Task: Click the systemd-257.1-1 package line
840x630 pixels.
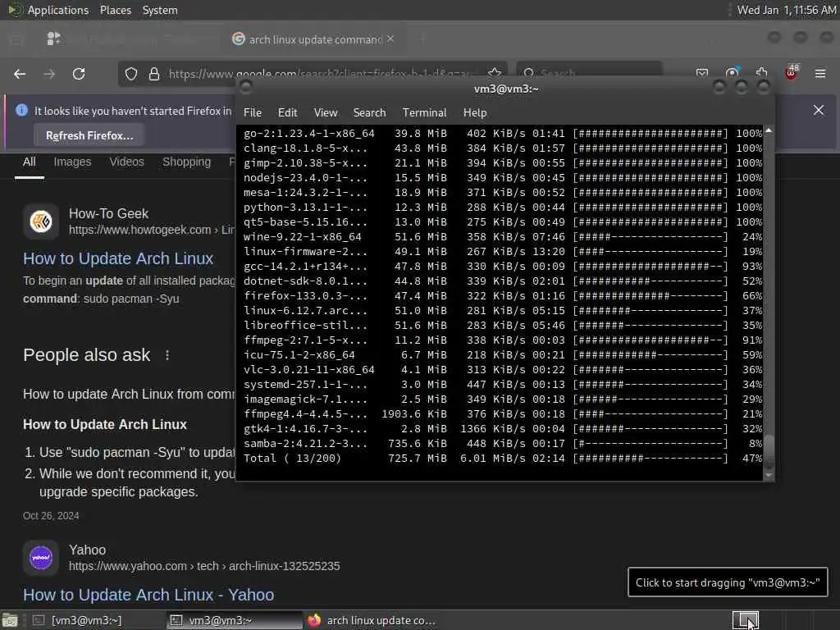Action: pyautogui.click(x=503, y=384)
